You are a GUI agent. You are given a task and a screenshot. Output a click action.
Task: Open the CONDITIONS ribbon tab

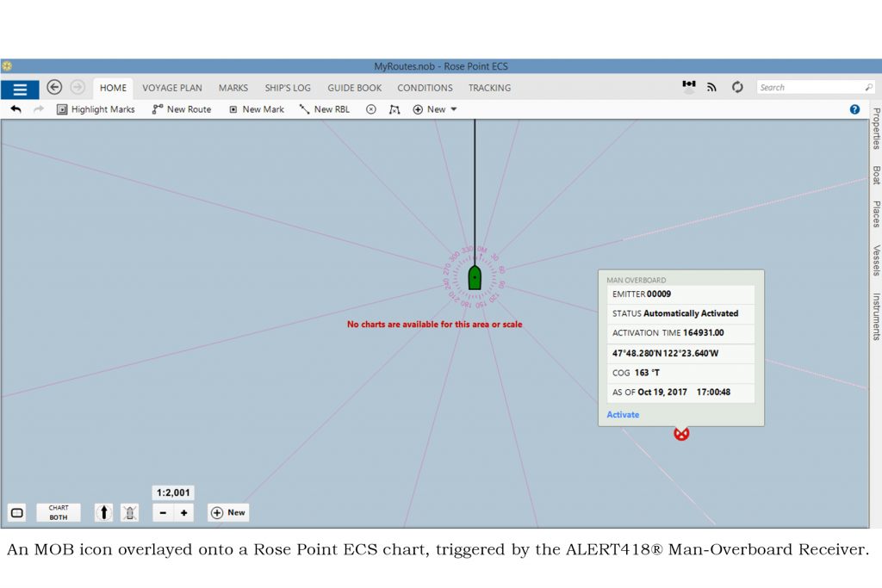(425, 87)
